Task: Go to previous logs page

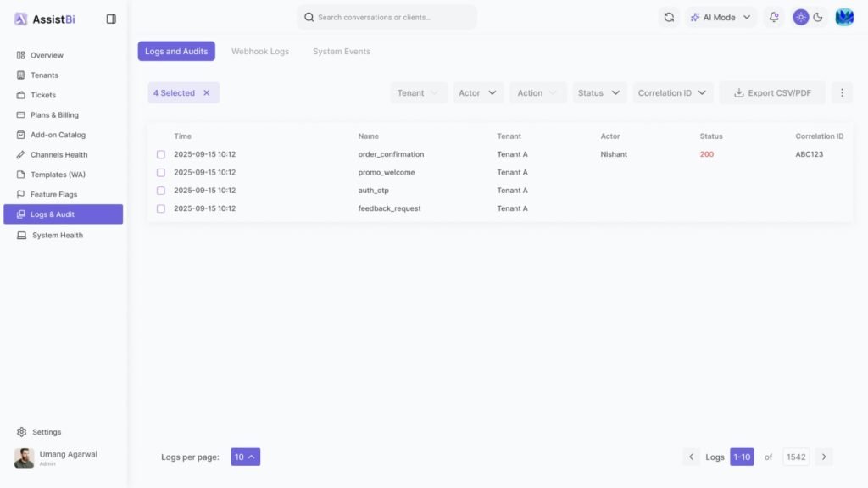Action: click(x=692, y=457)
